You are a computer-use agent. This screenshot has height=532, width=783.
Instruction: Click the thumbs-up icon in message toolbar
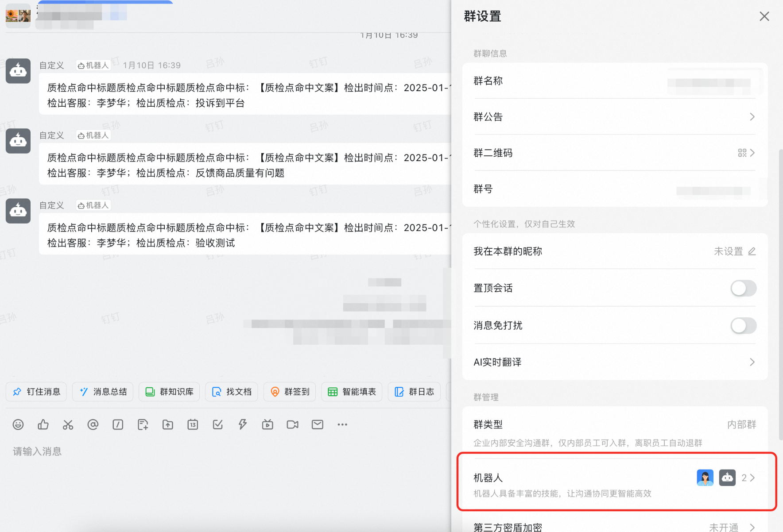point(43,425)
